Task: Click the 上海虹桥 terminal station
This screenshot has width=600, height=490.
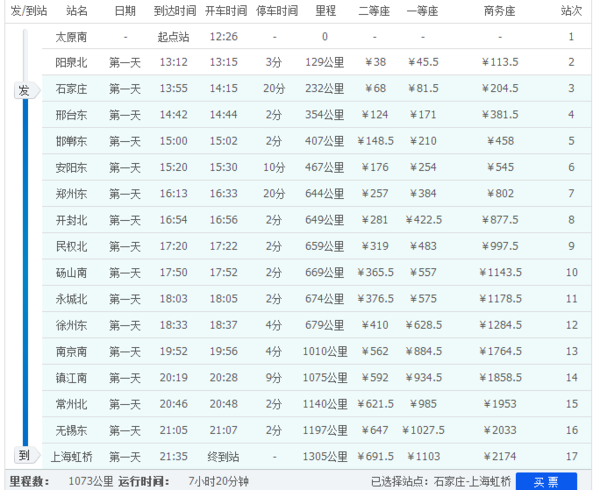Action: click(72, 457)
